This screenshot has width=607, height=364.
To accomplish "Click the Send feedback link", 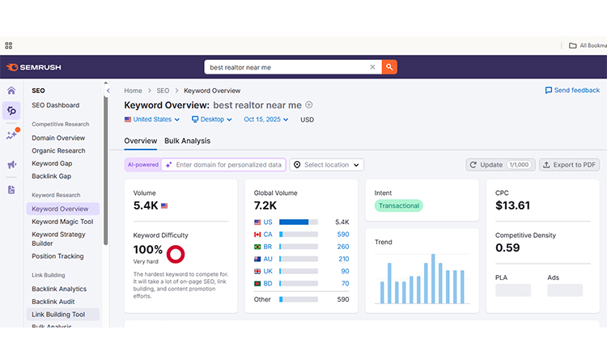I will [x=572, y=91].
